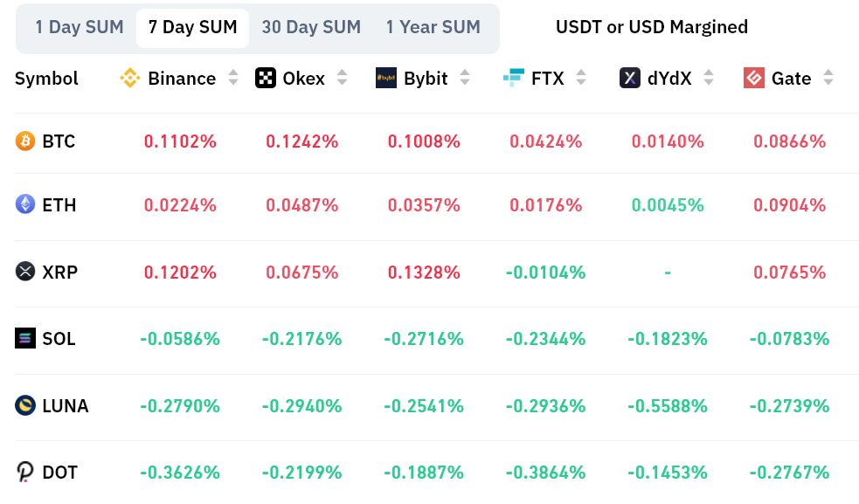Open the 1 Year SUM tab
Screen dimensions: 859x504
[x=433, y=27]
